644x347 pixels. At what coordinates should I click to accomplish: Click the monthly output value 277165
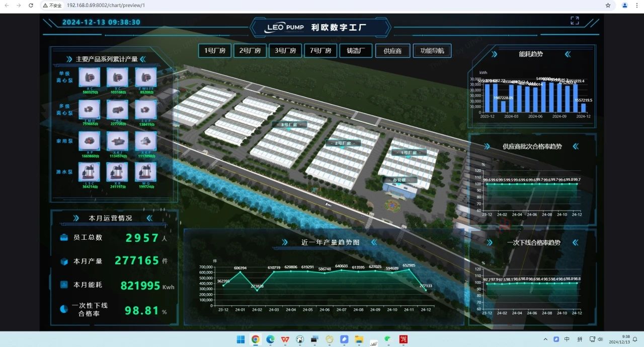(137, 261)
